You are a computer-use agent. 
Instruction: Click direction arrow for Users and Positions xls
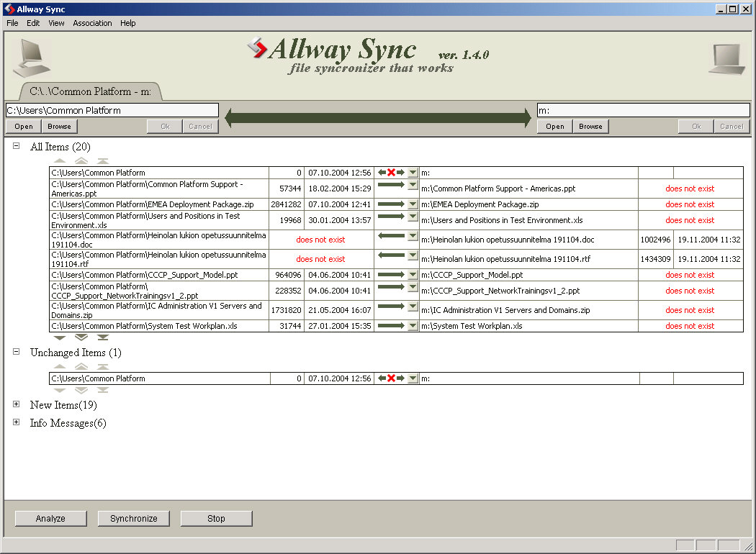pyautogui.click(x=391, y=217)
